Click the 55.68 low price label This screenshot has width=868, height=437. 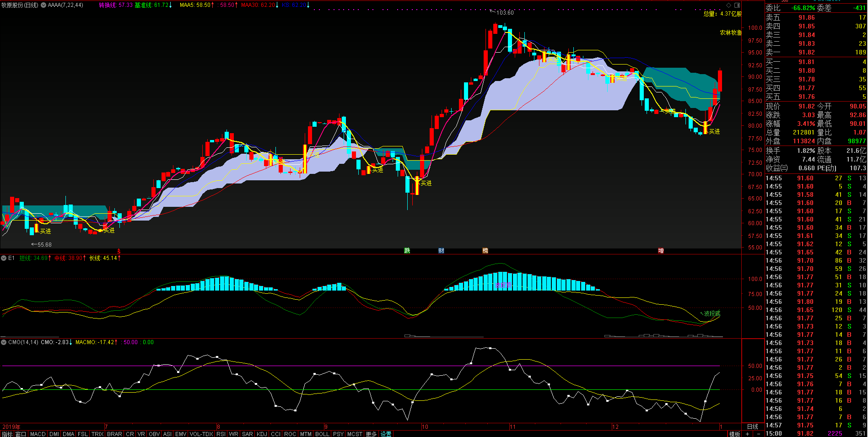click(x=44, y=245)
